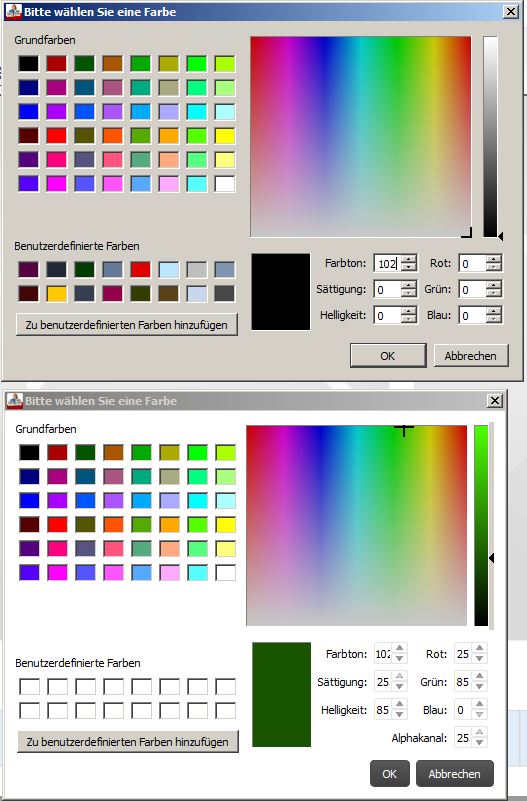
Task: Close the lower color dialog
Action: click(x=494, y=400)
